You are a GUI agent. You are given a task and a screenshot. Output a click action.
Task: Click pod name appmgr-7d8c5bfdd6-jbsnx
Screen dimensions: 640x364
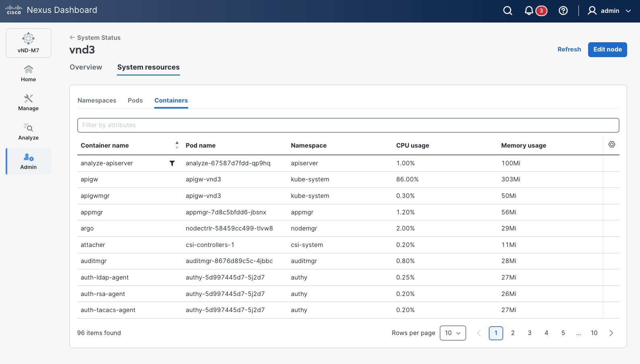click(226, 212)
